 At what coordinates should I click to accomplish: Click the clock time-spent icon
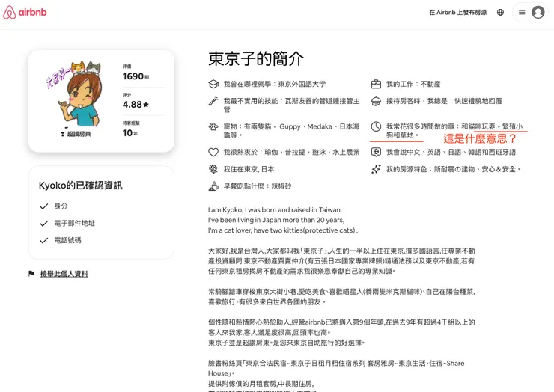376,126
